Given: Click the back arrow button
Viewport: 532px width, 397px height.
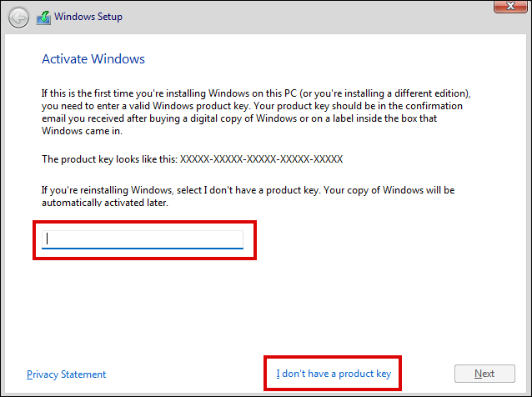Looking at the screenshot, I should pyautogui.click(x=18, y=18).
